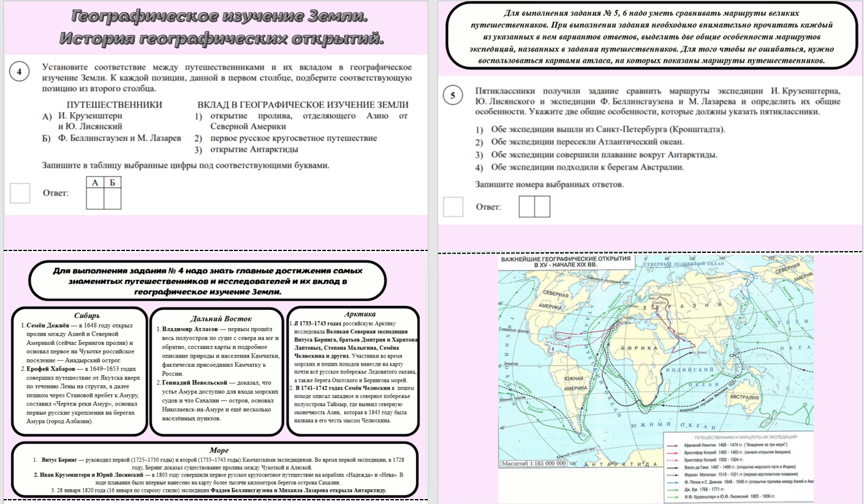864x504 pixels.
Task: Select option 3 'открытие Антарктиды'
Action: point(254,149)
